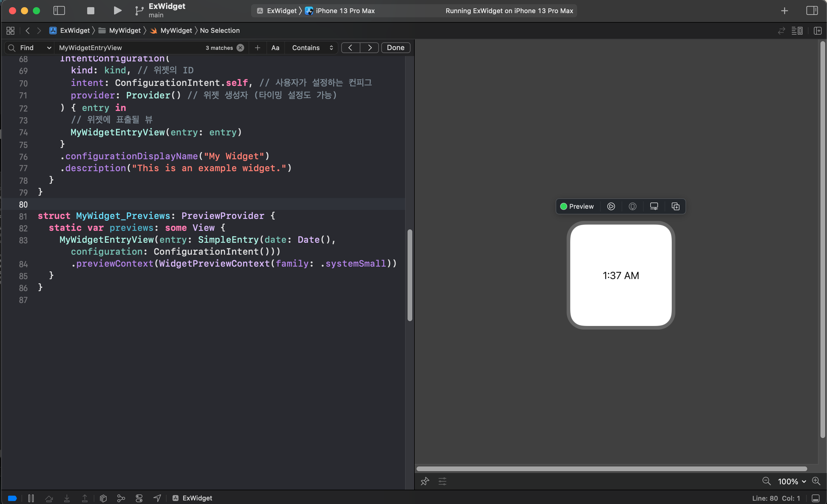Image resolution: width=827 pixels, height=504 pixels.
Task: Start Live Preview in canvas
Action: pos(611,207)
